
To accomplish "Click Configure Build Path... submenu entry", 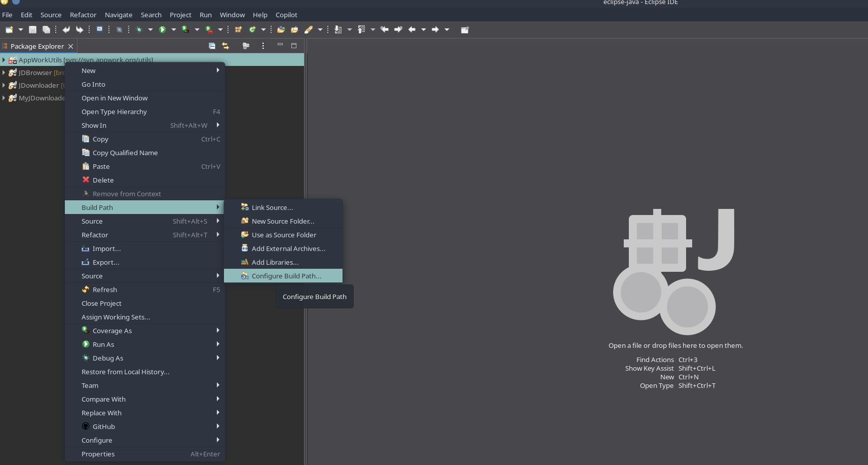I will pos(283,276).
